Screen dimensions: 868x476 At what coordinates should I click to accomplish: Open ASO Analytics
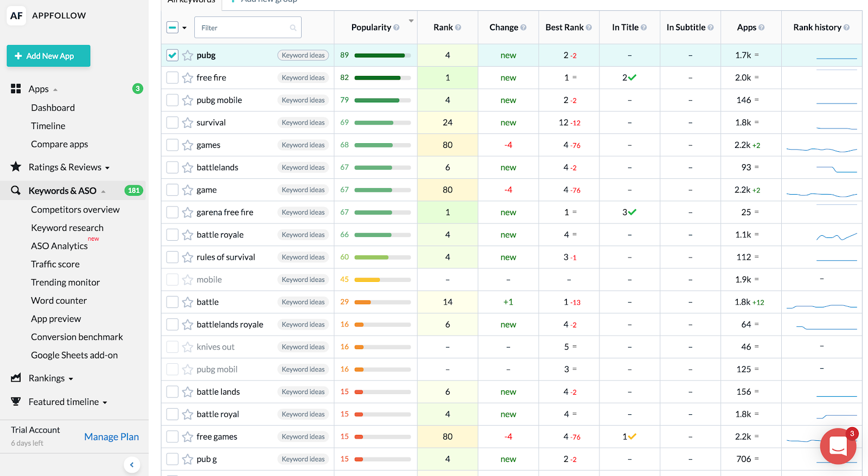(x=59, y=246)
